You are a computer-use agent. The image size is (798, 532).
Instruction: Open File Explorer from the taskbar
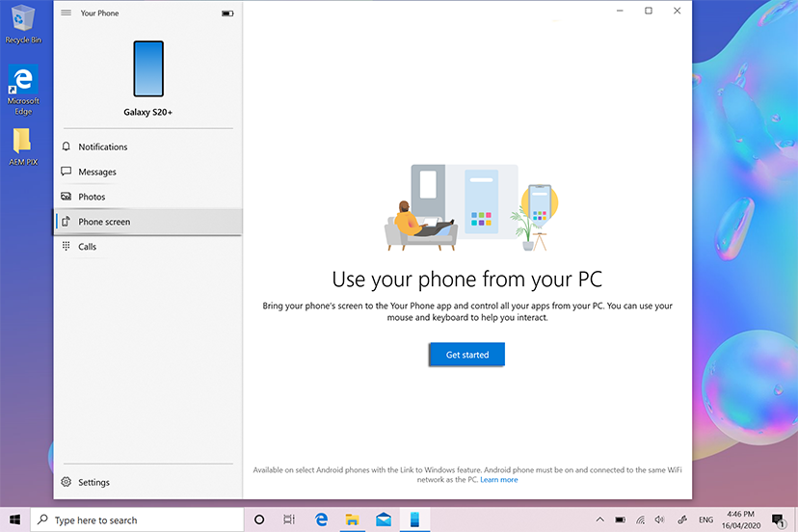[352, 519]
